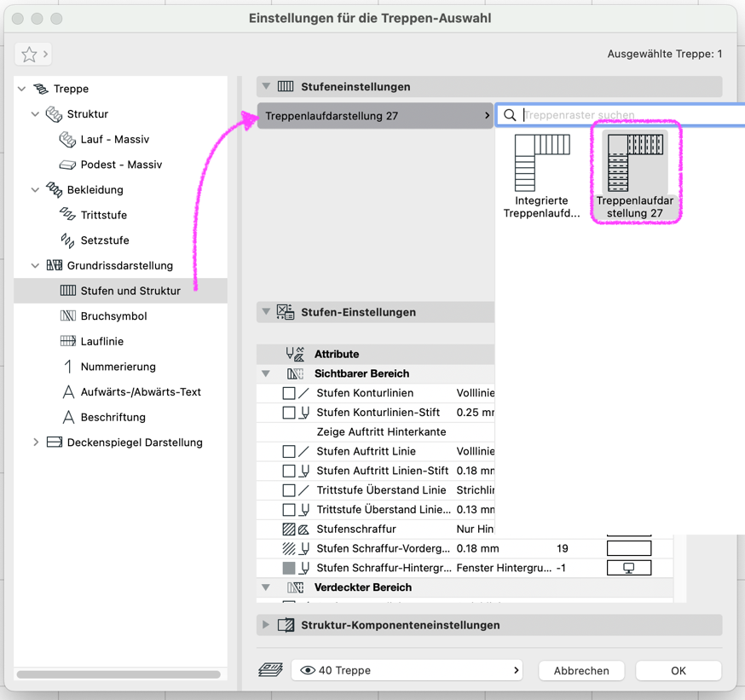Click the Deckenspiegel Darstellung icon
The image size is (745, 700).
[x=55, y=442]
